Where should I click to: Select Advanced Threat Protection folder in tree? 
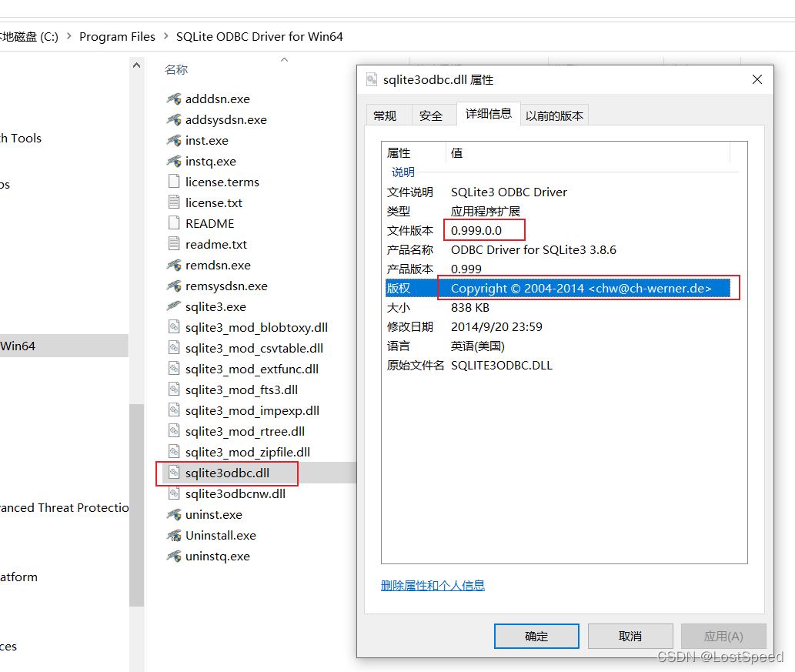point(64,508)
